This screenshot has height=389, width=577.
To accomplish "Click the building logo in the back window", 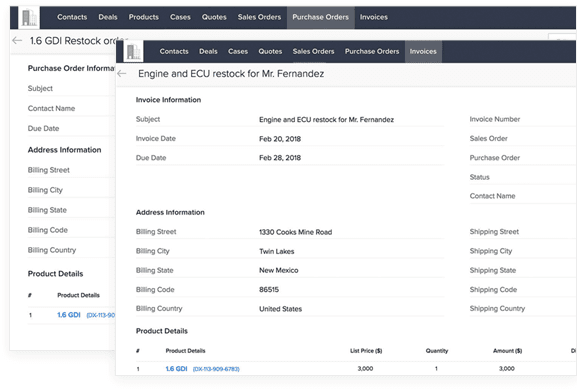I will (29, 17).
